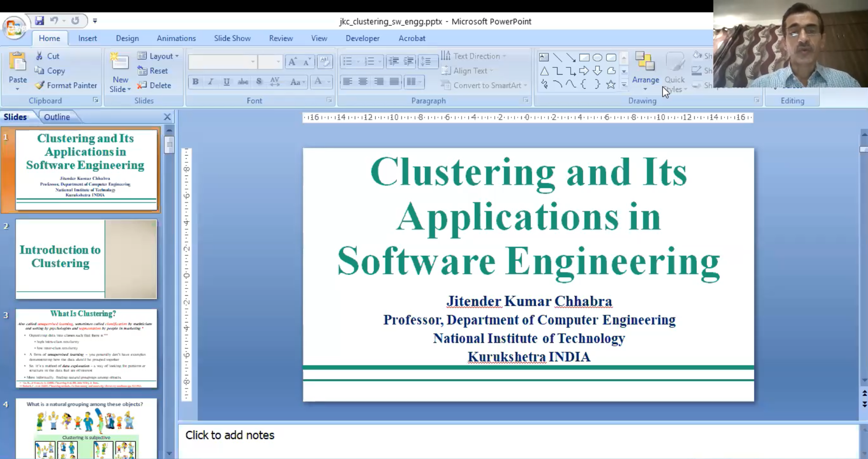This screenshot has height=459, width=868.
Task: Open Align Text menu
Action: [x=467, y=71]
